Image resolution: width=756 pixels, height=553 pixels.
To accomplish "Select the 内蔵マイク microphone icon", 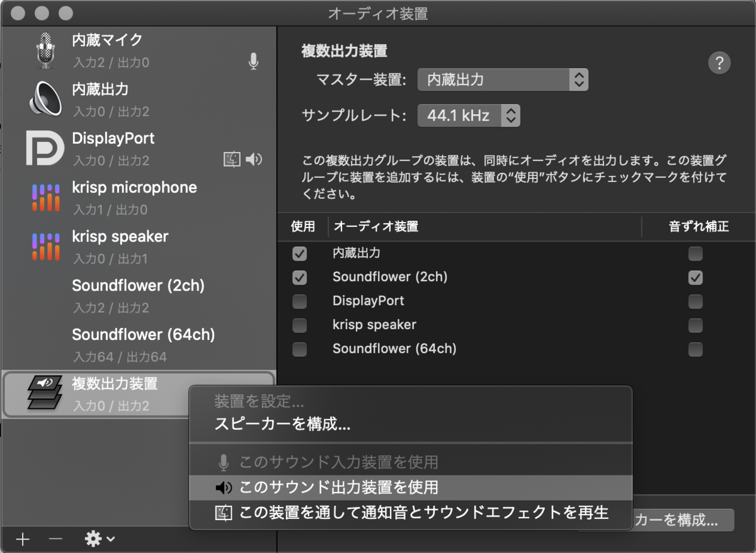I will [45, 50].
